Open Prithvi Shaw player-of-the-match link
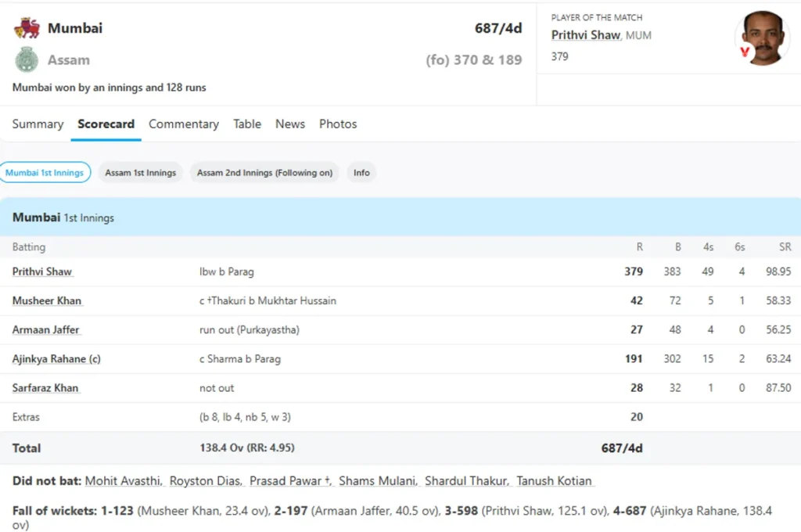This screenshot has width=801, height=532. (x=586, y=35)
